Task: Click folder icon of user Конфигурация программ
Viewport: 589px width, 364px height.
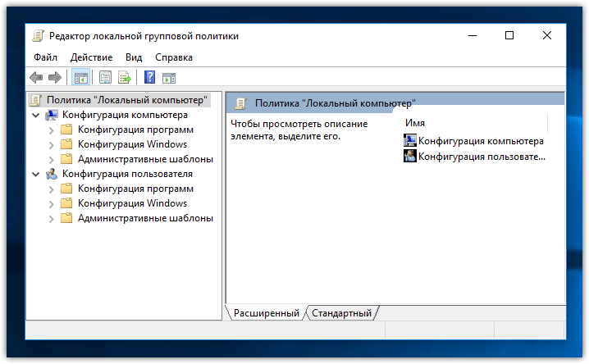Action: coord(66,189)
